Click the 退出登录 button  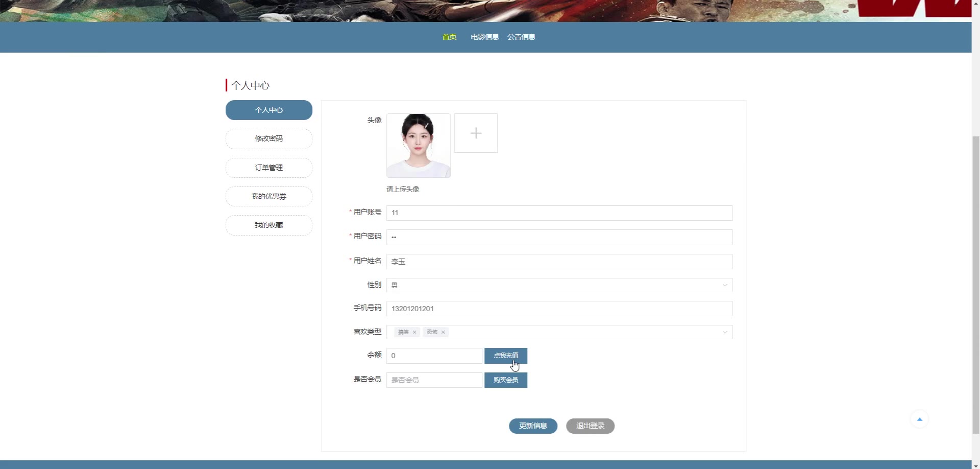tap(590, 426)
